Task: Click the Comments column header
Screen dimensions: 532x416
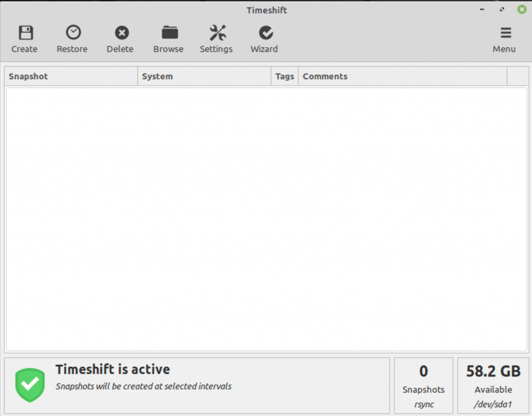Action: pyautogui.click(x=325, y=76)
